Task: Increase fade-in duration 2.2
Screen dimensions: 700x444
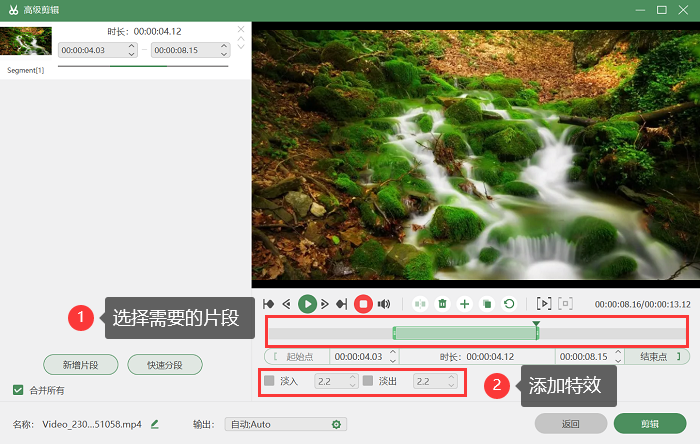Action: pos(353,377)
